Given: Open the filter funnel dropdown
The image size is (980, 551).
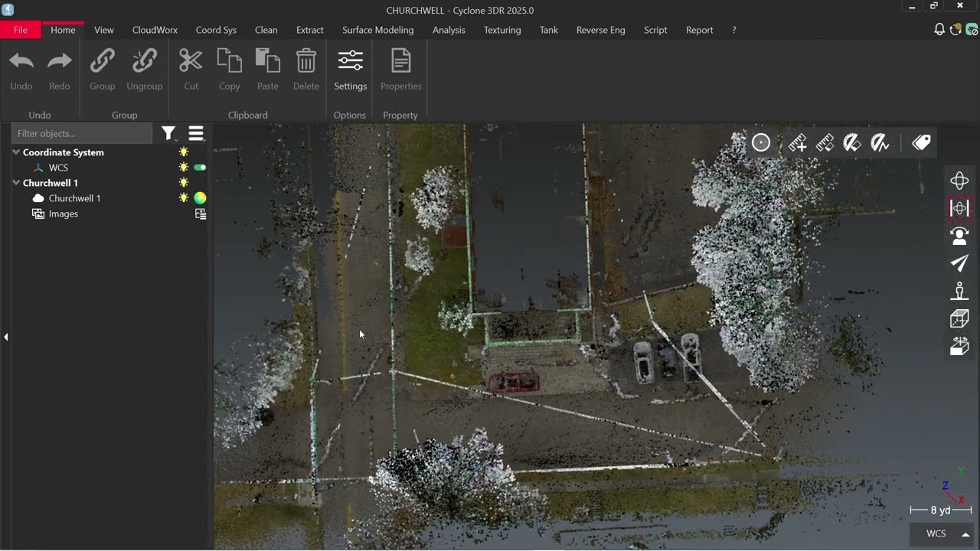Looking at the screenshot, I should (x=168, y=134).
